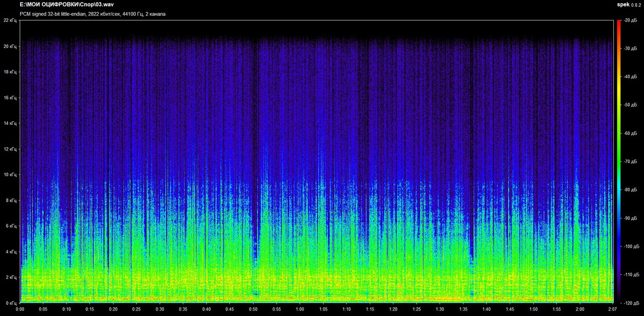Click the PCM signed 32-bit format info line
The height and width of the screenshot is (316, 644).
(93, 14)
